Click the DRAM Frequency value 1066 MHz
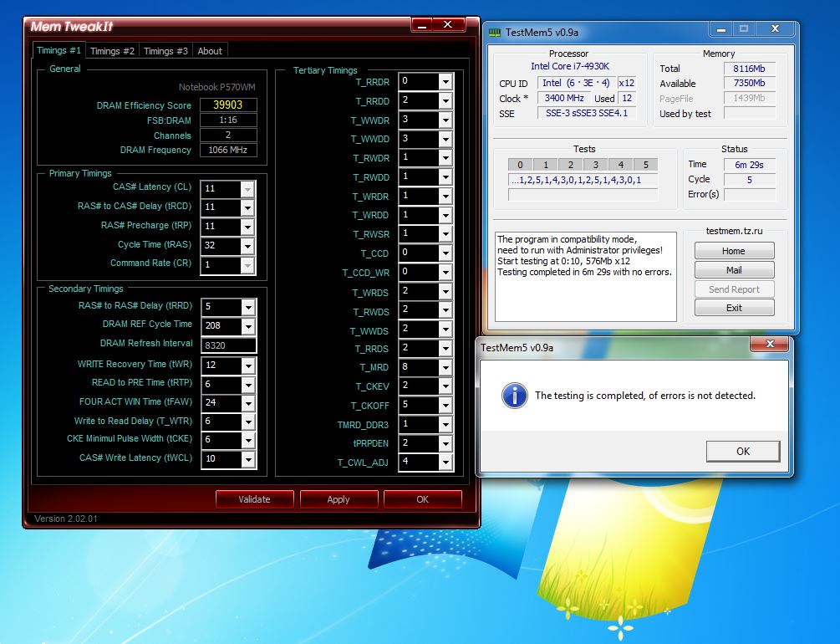 [x=228, y=151]
